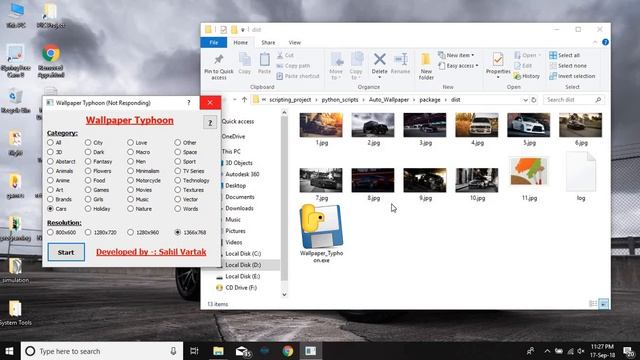This screenshot has height=360, width=640.
Task: Click Paste shortcut in ribbon
Action: tap(298, 76)
